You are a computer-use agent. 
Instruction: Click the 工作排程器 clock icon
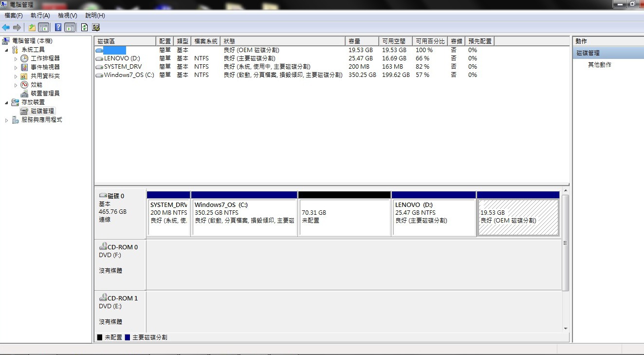tap(24, 58)
